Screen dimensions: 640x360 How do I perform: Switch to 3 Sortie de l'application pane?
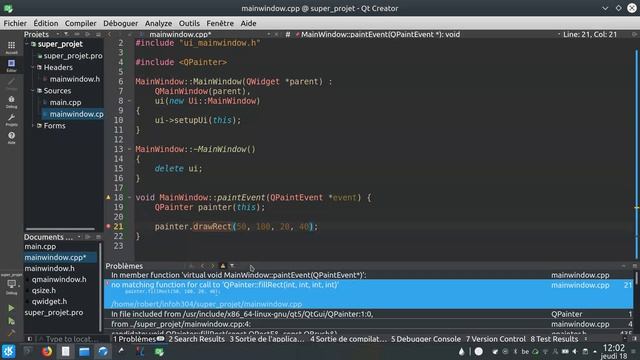click(x=267, y=339)
